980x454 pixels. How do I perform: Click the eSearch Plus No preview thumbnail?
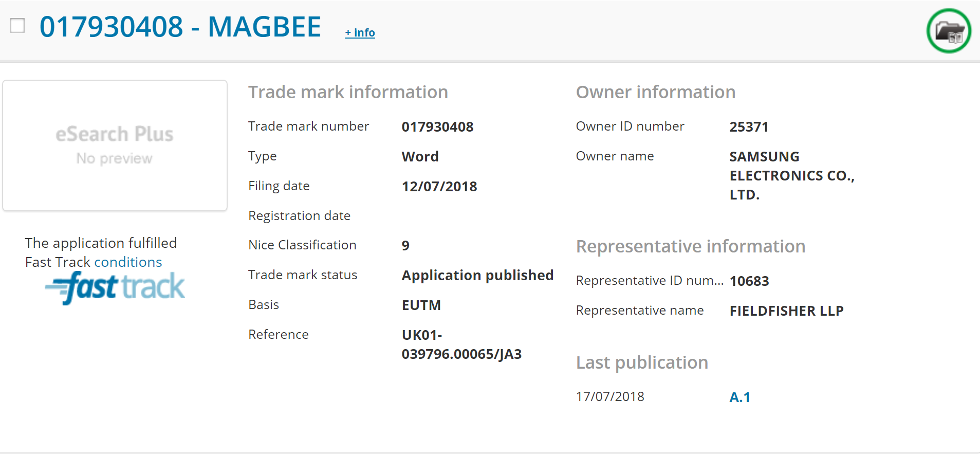click(x=115, y=146)
